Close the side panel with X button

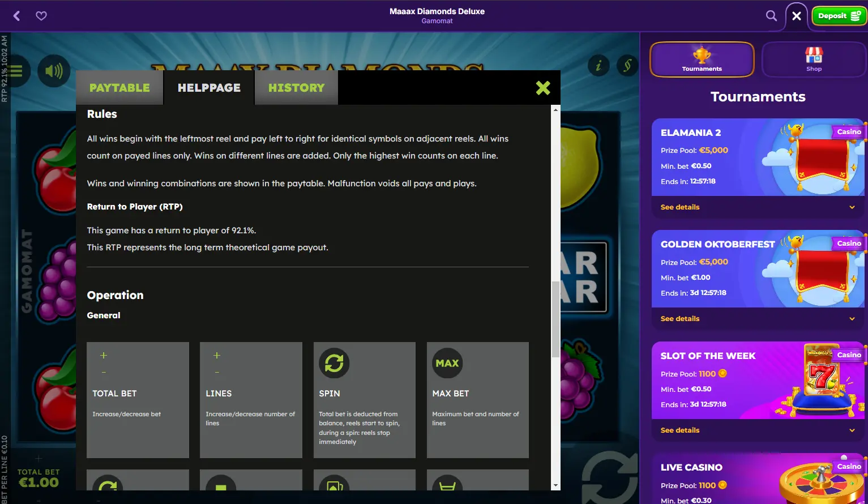[x=797, y=16]
